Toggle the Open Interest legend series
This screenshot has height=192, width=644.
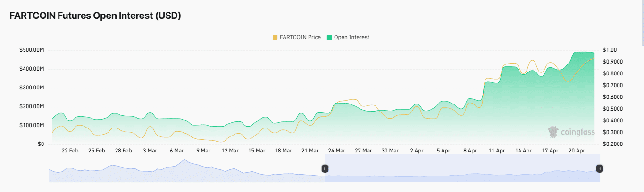click(348, 37)
